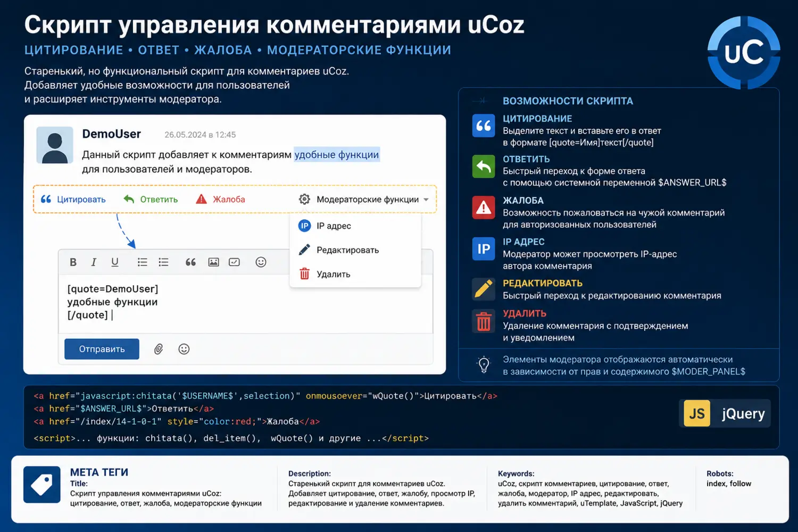
Task: Click the blue quote icon beside ЦИТИРОВАНИЕ
Action: [484, 126]
